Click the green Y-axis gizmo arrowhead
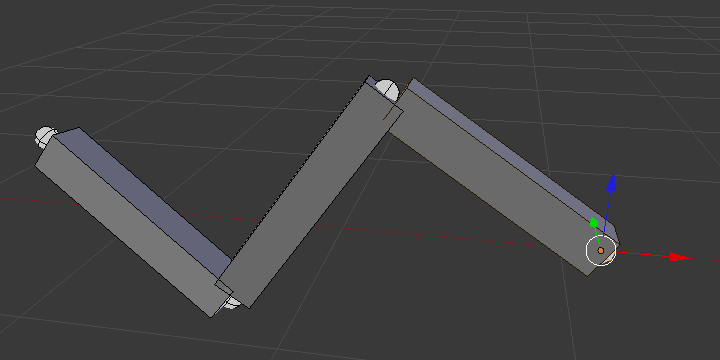The height and width of the screenshot is (360, 720). 594,223
